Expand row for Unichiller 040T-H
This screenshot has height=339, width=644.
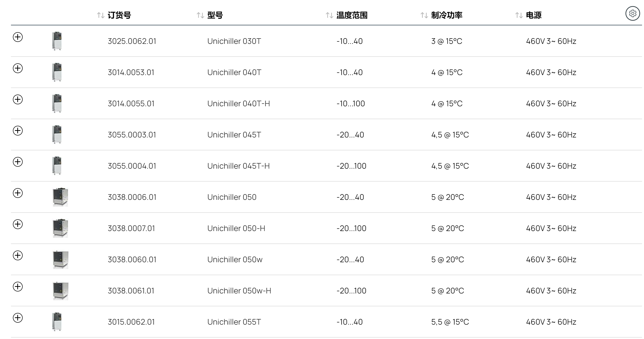point(18,99)
